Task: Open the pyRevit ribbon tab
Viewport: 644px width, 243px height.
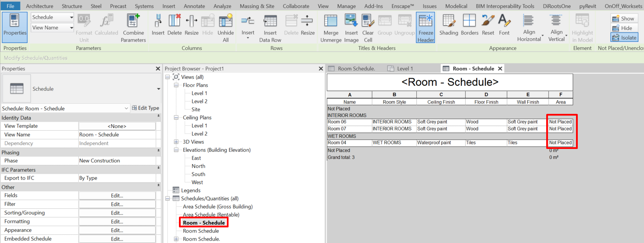Action: pos(587,6)
